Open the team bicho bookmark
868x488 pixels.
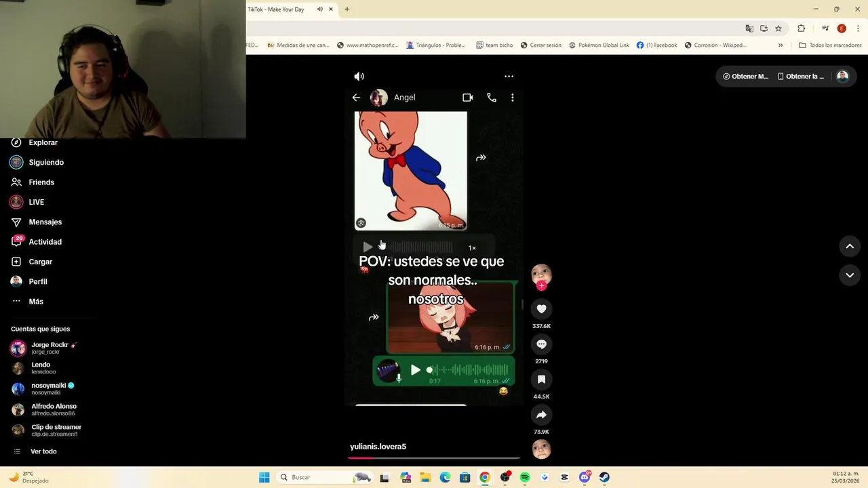(x=494, y=45)
